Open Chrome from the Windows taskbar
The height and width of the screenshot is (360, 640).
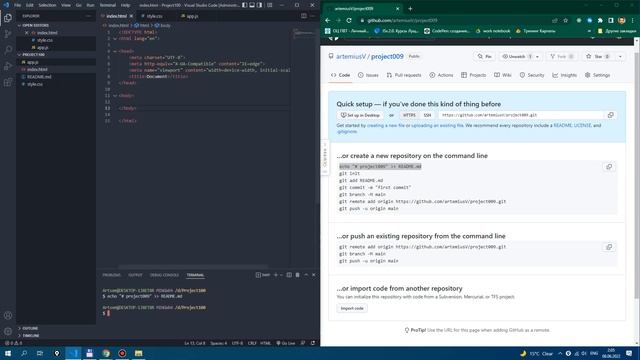click(106, 353)
